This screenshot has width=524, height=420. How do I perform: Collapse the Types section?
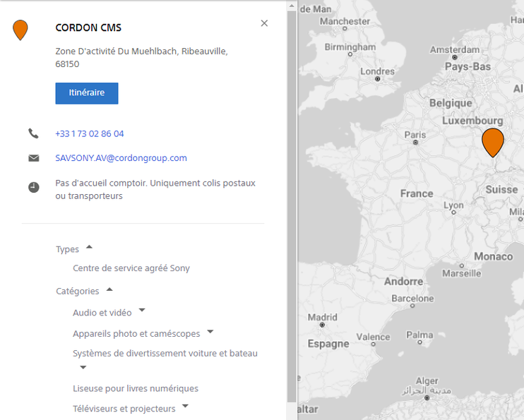89,248
